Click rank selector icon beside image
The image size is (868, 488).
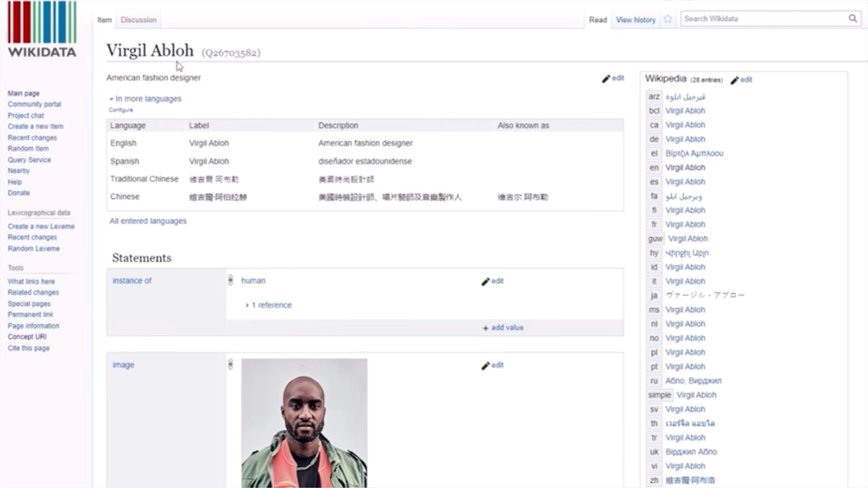231,364
